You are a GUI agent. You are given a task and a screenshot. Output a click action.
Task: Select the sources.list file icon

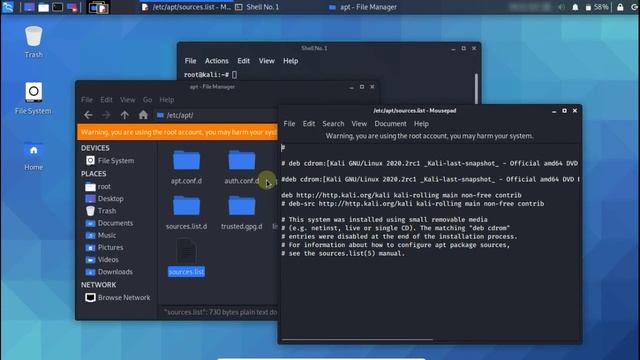(x=186, y=251)
